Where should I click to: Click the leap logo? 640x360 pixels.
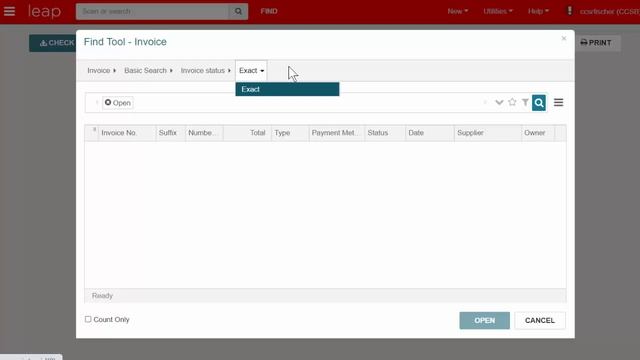point(44,11)
